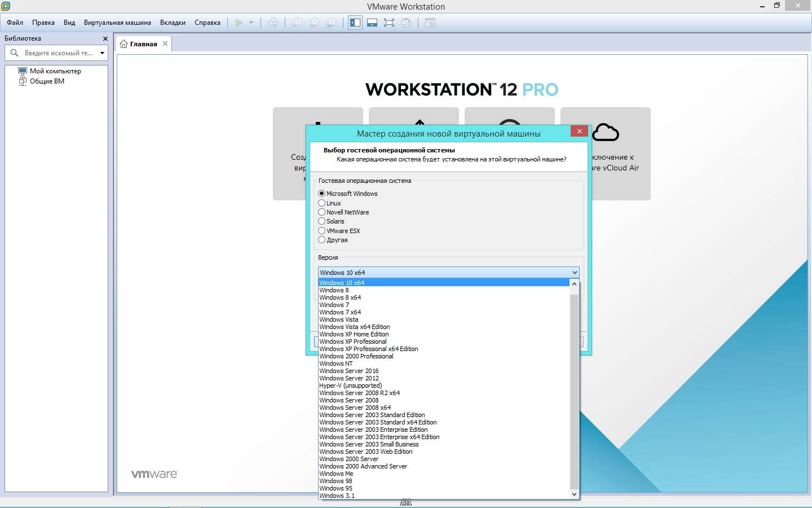Choose Windows Server 2016
812x508 pixels.
pos(444,371)
